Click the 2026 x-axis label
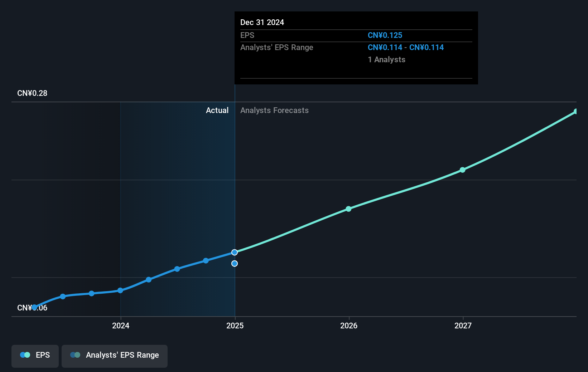Viewport: 588px width, 372px height. point(349,325)
